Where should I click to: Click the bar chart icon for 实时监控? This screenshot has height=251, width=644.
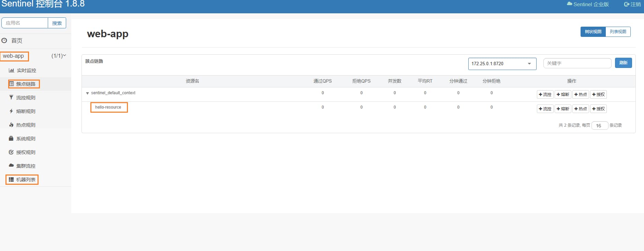click(x=11, y=70)
